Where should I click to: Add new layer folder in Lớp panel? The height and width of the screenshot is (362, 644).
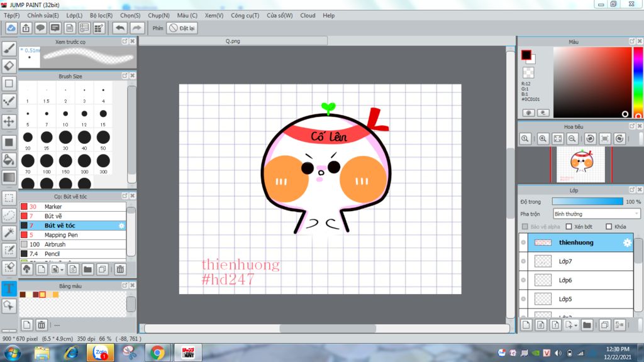click(587, 325)
